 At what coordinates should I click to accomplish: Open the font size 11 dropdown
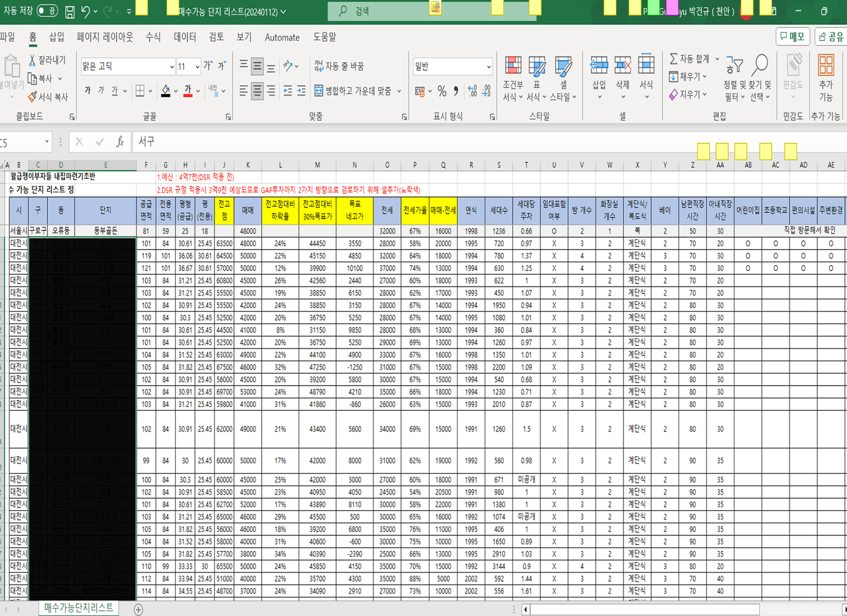(197, 67)
